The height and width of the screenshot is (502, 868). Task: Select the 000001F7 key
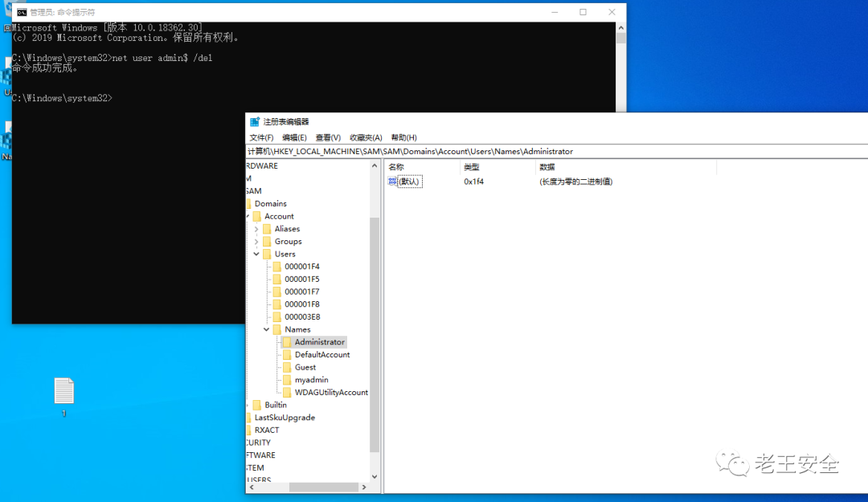pyautogui.click(x=301, y=292)
